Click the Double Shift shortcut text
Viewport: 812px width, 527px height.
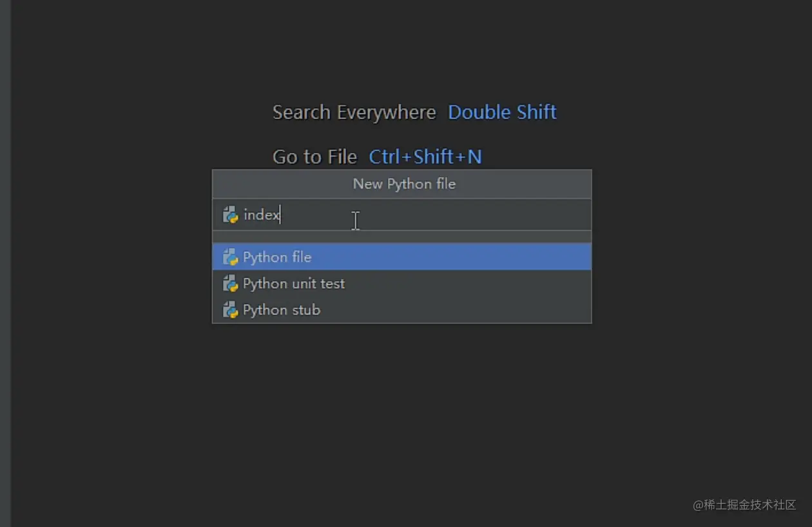click(502, 112)
